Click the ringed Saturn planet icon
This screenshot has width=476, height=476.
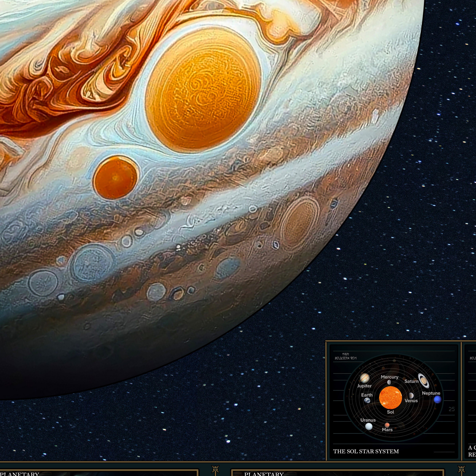coord(424,381)
